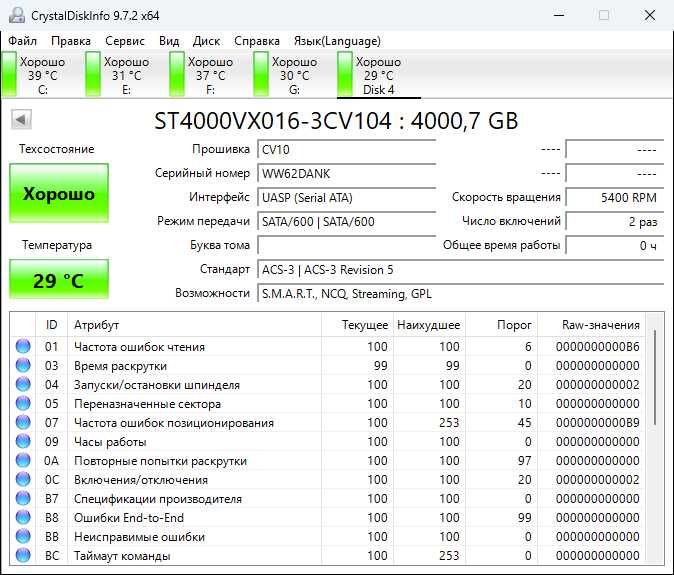
Task: Click raw value 0000000000B9
Action: click(597, 422)
